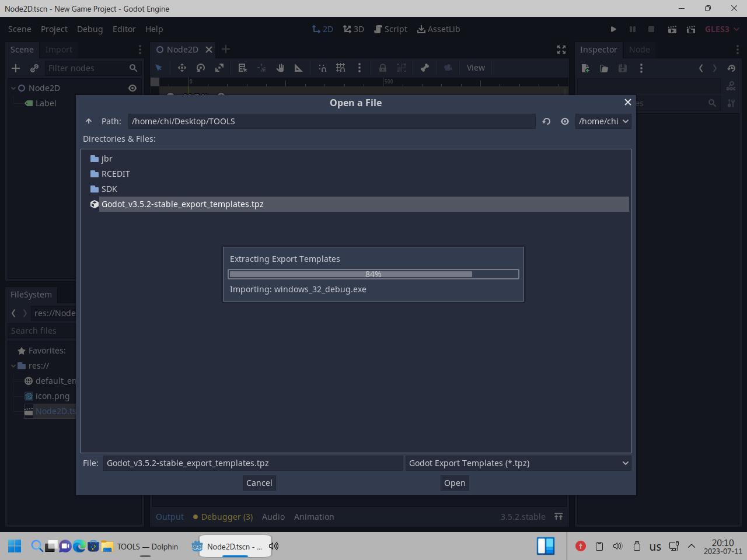747x560 pixels.
Task: Switch to the 3D workspace
Action: [354, 29]
